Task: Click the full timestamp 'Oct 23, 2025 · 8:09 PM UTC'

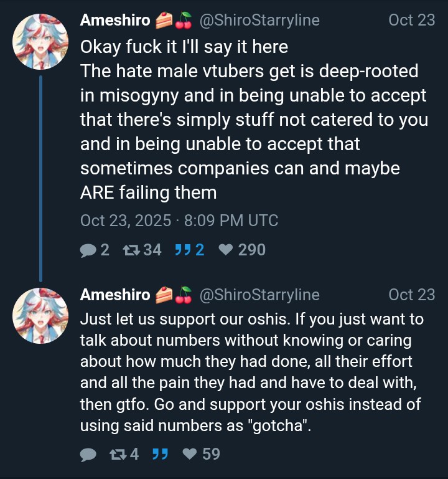Action: point(179,221)
